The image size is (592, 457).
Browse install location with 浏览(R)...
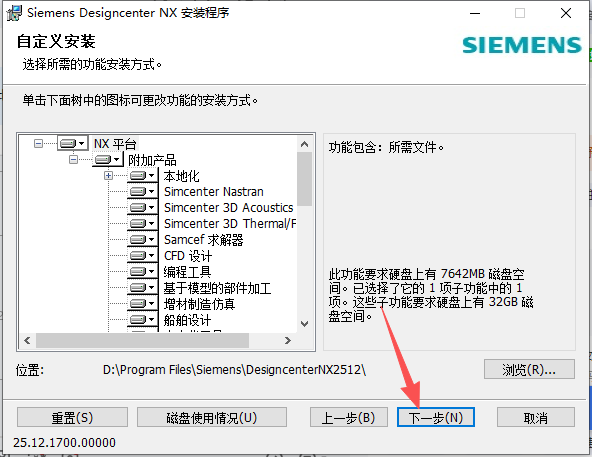529,369
